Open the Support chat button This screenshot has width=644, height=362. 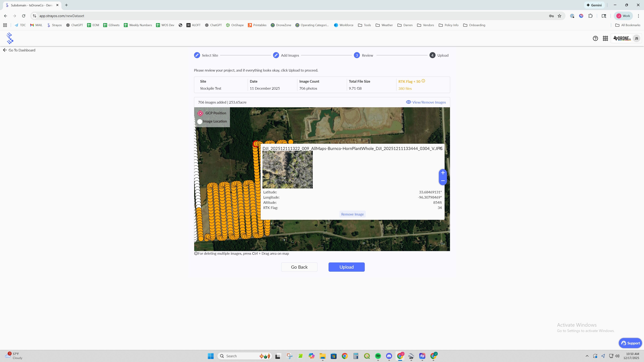[630, 343]
